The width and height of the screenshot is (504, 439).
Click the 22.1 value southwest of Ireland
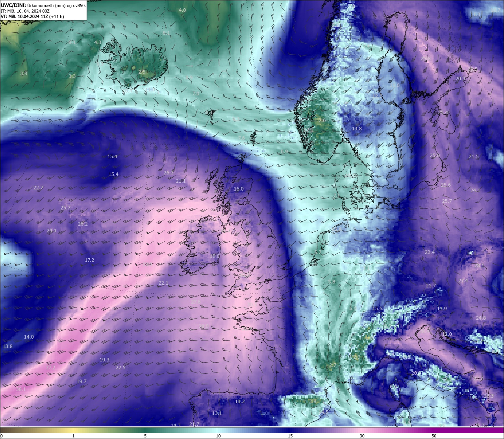point(163,283)
